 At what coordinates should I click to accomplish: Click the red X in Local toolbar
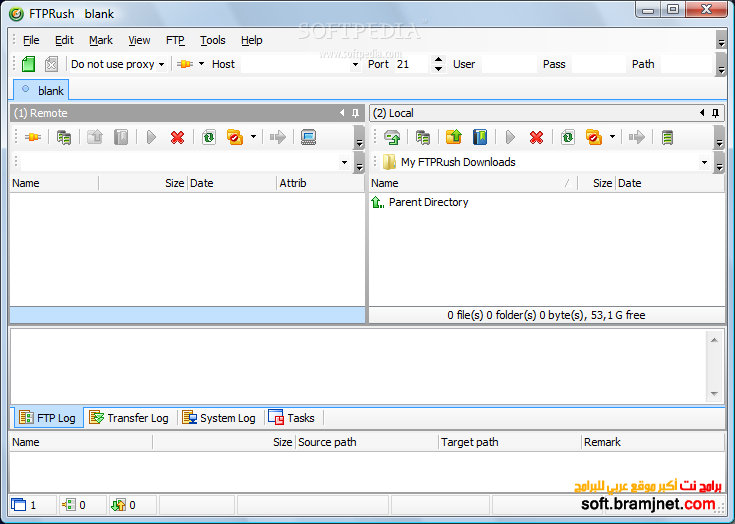pyautogui.click(x=536, y=137)
